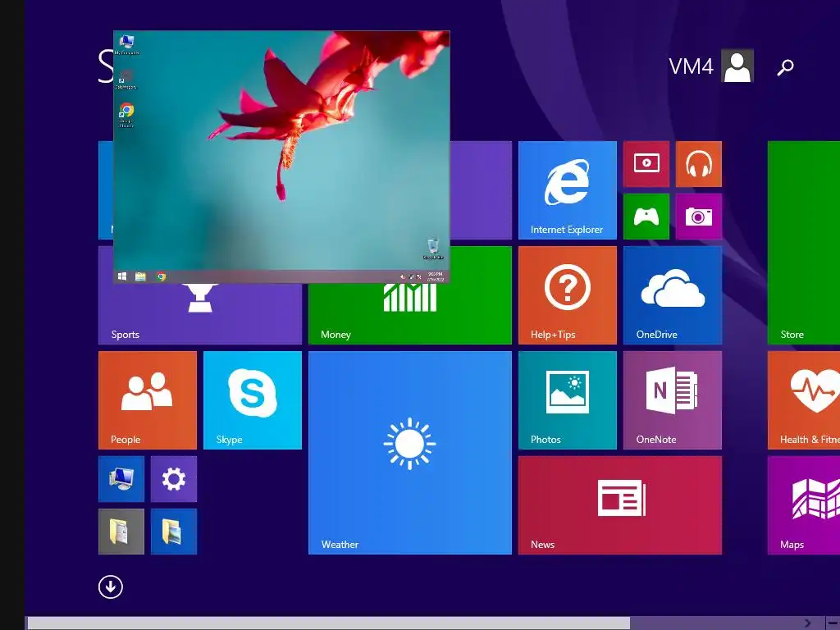The image size is (840, 630).
Task: Open the PC settings gear tile
Action: coord(174,479)
